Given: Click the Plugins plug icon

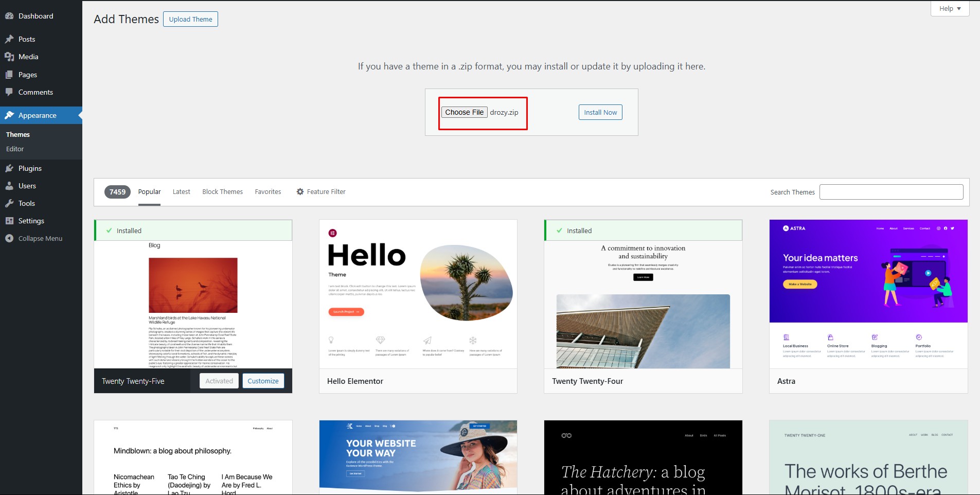Looking at the screenshot, I should 9,168.
